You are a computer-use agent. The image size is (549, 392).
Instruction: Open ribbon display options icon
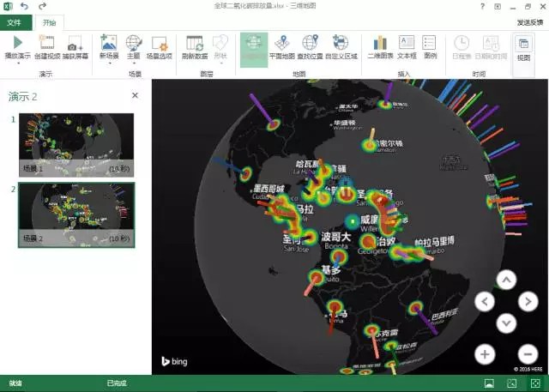pyautogui.click(x=498, y=6)
